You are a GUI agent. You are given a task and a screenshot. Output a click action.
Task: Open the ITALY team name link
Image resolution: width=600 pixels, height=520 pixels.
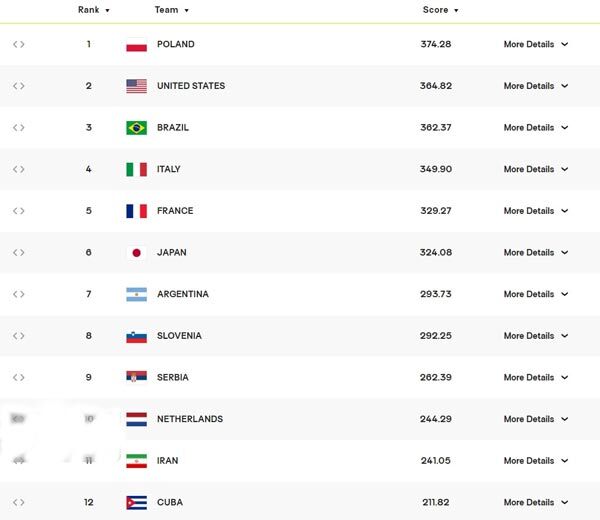(x=169, y=170)
